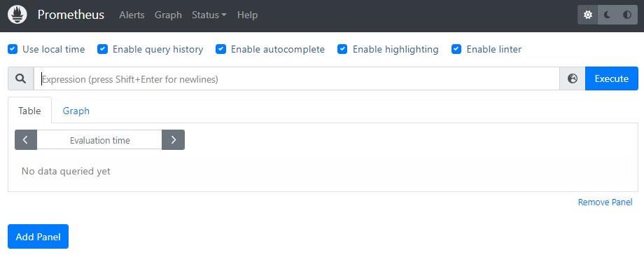Select the auto theme contrast icon
Viewport: 644px width, 255px height.
click(x=627, y=15)
